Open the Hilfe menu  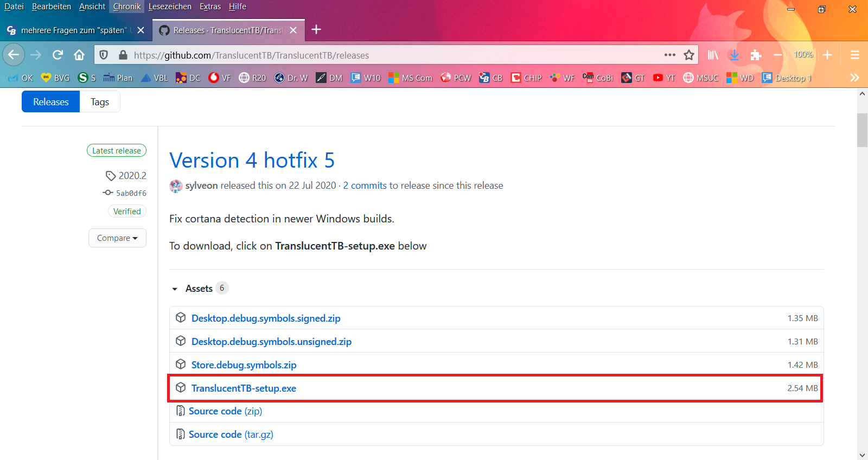point(238,7)
